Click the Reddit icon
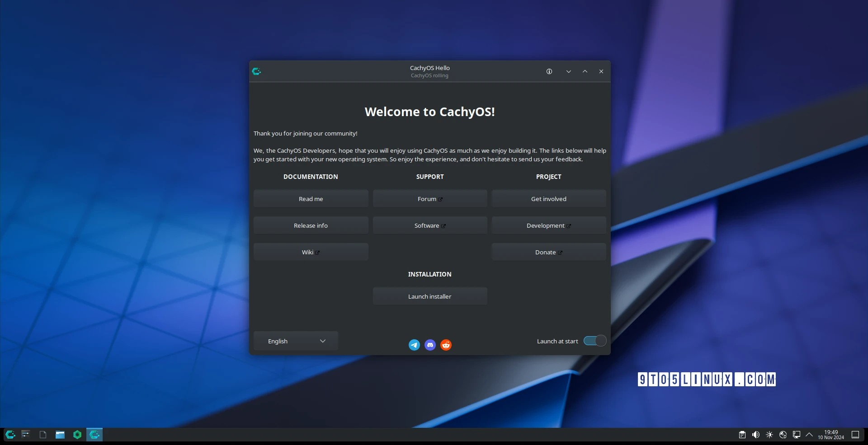Viewport: 868px width, 445px height. (x=446, y=345)
